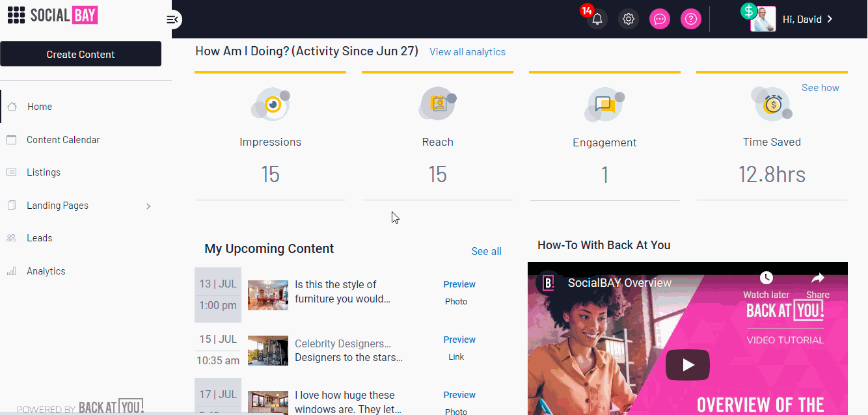This screenshot has width=868, height=415.
Task: Open Landing Pages in the sidebar
Action: tap(57, 206)
